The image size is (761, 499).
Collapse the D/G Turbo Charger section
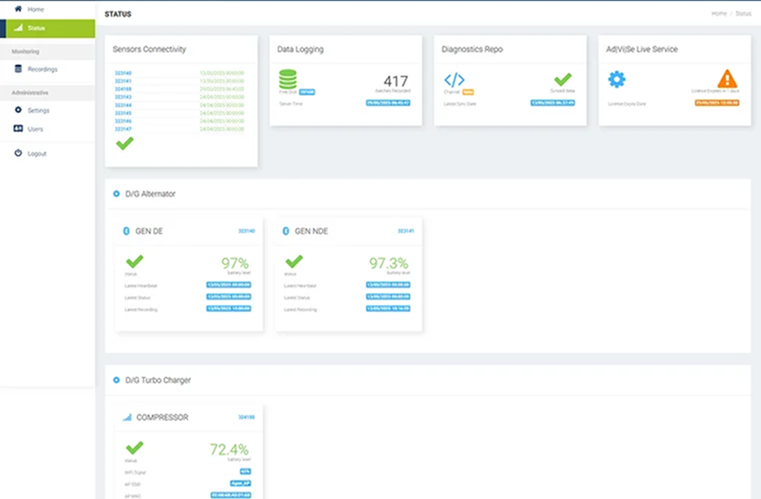click(x=116, y=380)
